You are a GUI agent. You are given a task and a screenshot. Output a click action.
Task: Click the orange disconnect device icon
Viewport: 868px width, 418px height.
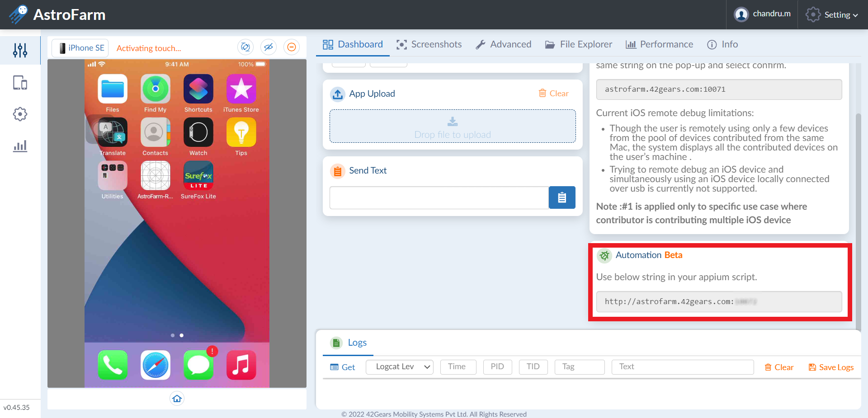tap(292, 47)
